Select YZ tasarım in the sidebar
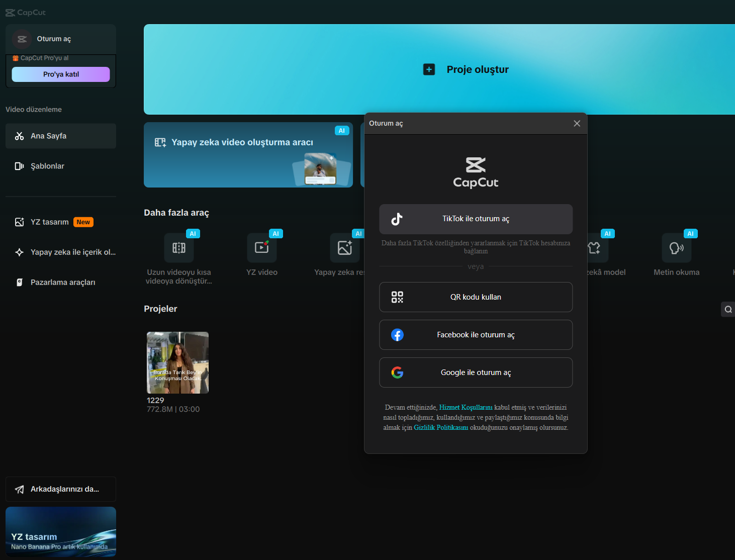This screenshot has height=560, width=735. [x=61, y=222]
